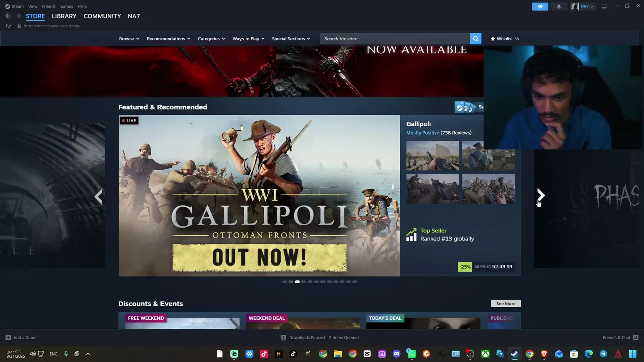Open Microsoft Store from the taskbar

click(x=574, y=354)
